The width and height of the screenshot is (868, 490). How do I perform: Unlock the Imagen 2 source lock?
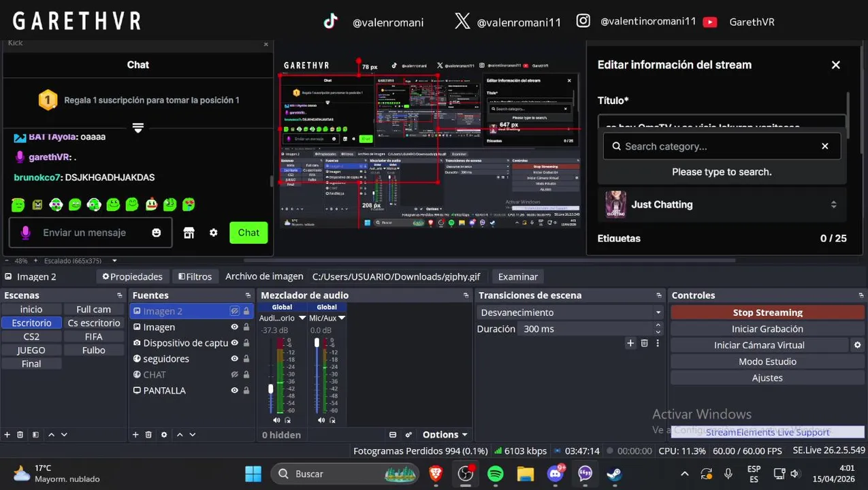click(x=246, y=311)
